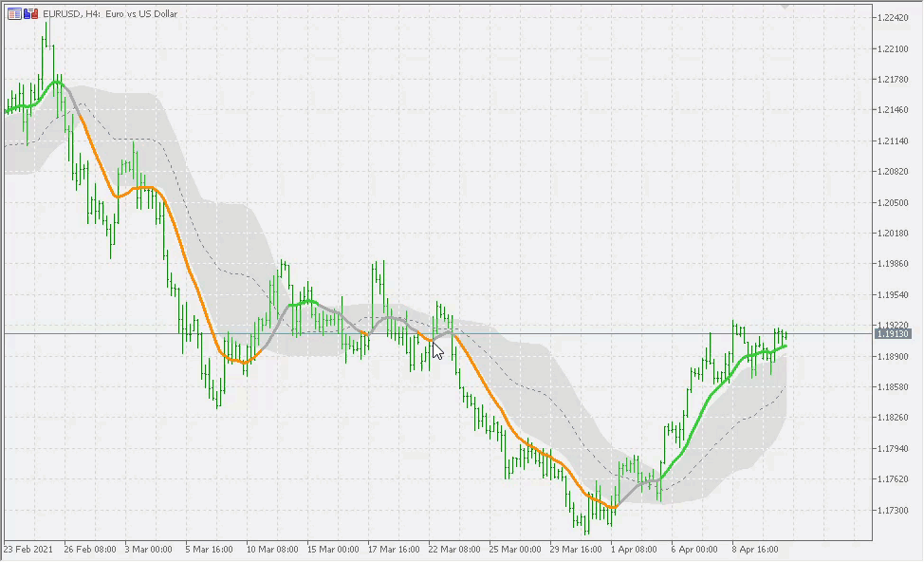Click the chart shift triangle marker at top
924x562 pixels.
[785, 7]
